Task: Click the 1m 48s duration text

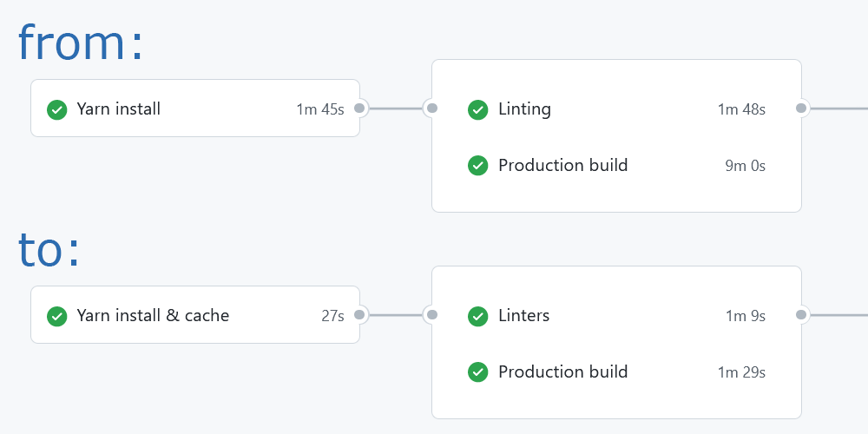Action: coord(742,109)
